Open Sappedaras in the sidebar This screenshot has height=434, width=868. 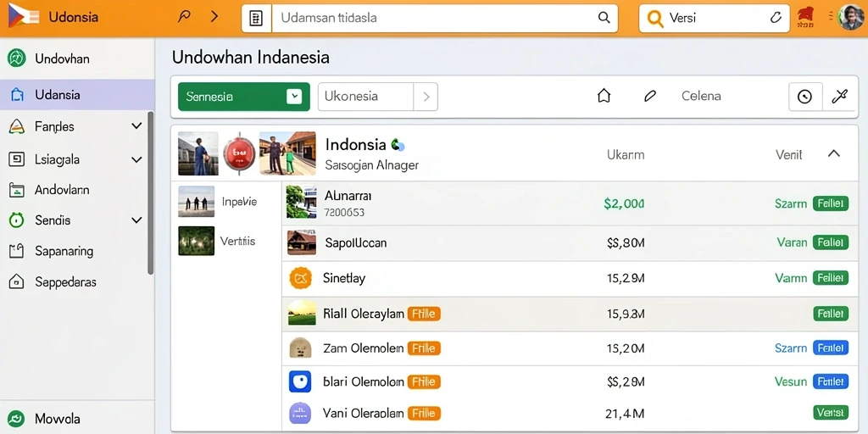65,281
